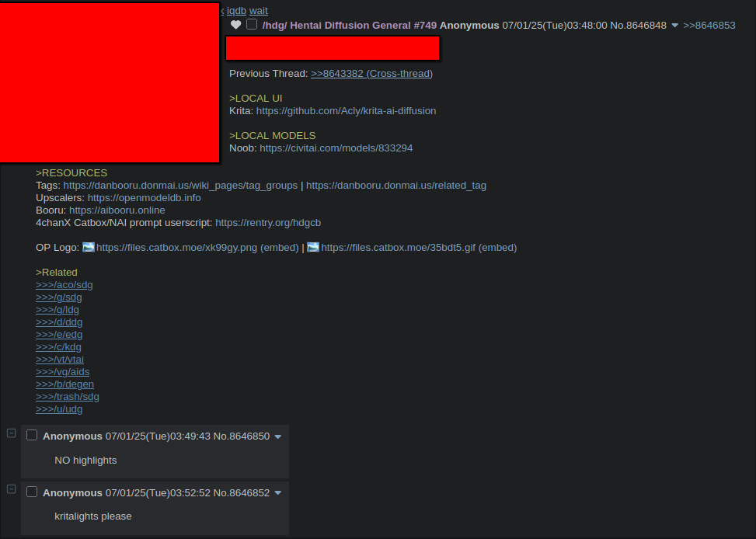Screen dimensions: 756x539
Task: Open post menu arrow for No.8646848
Action: point(675,26)
